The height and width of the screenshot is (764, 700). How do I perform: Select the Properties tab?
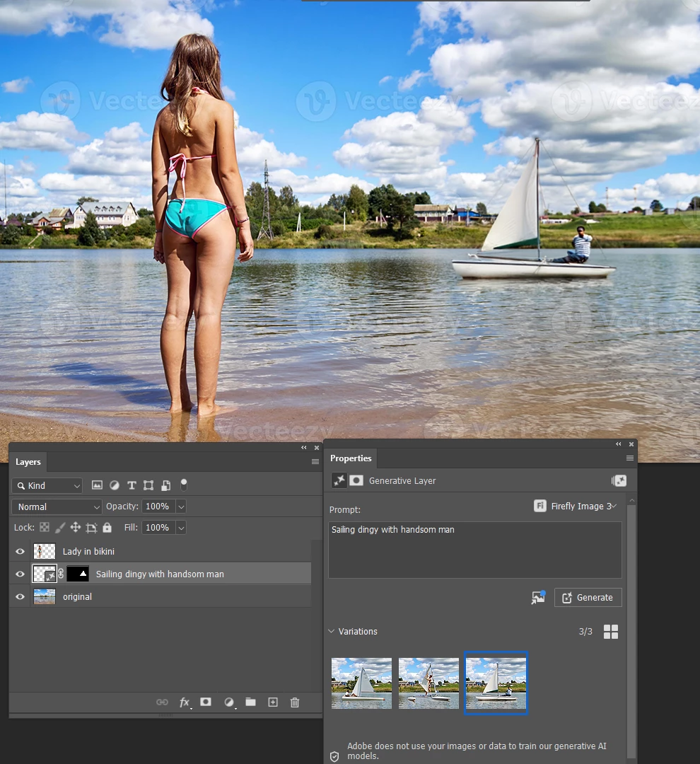tap(351, 458)
